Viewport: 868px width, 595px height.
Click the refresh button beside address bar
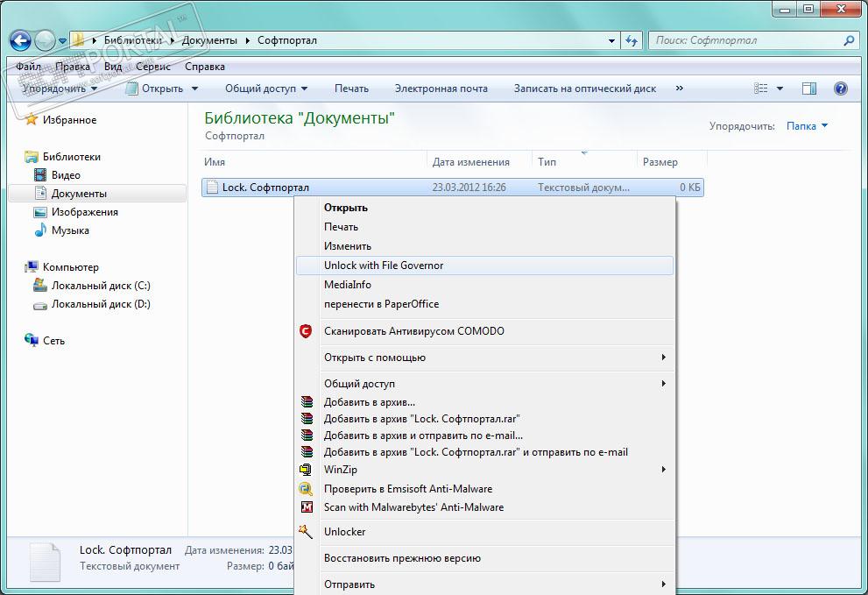coord(632,40)
